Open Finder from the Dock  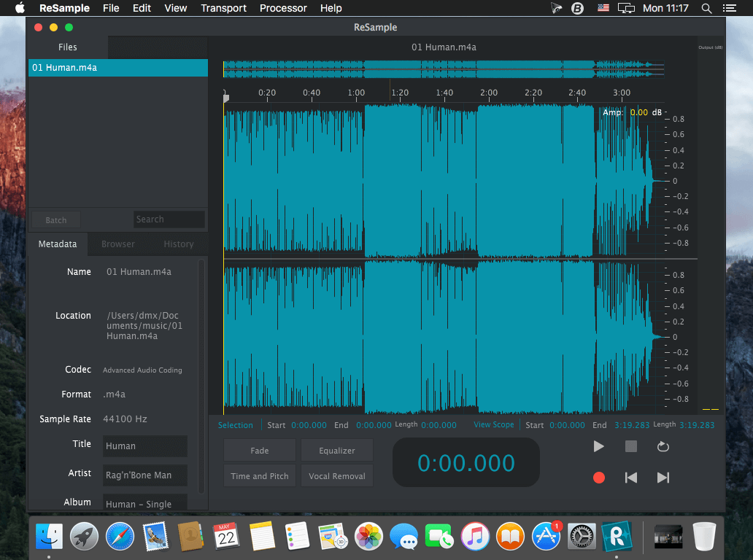click(49, 536)
